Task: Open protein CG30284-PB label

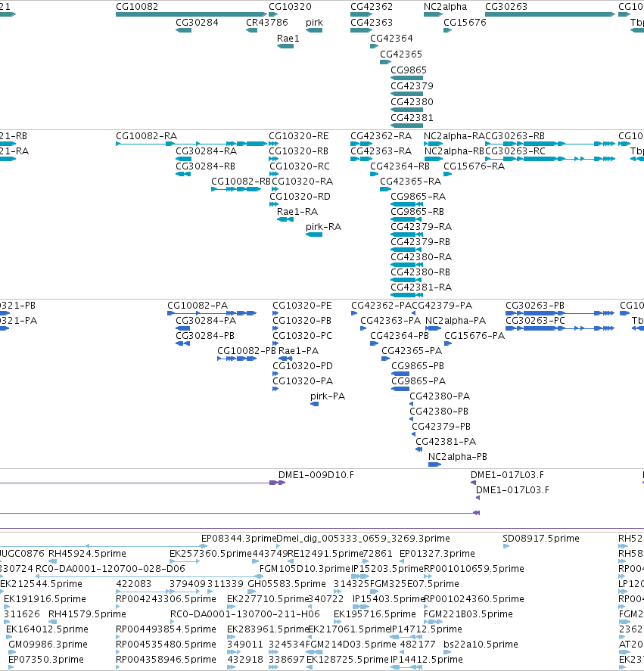Action: (205, 336)
